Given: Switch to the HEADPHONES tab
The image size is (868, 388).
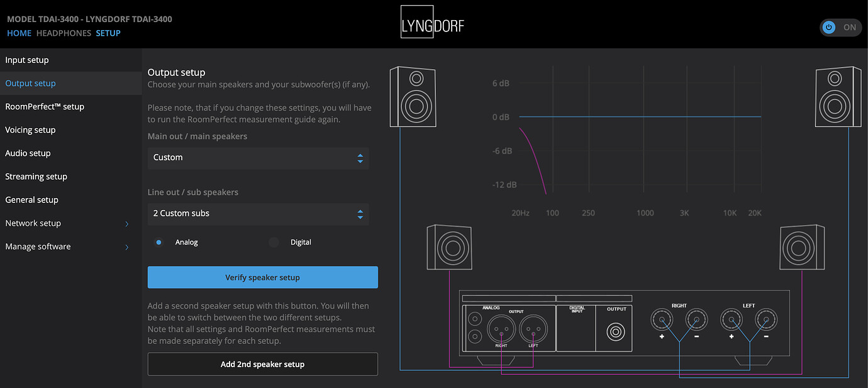Looking at the screenshot, I should click(x=64, y=33).
